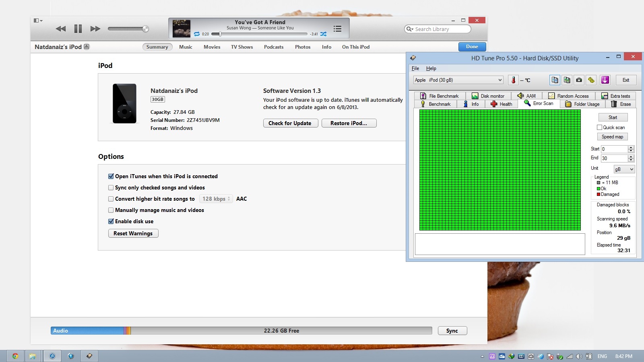Check Convert higher bit rate songs option
Viewport: 644px width, 362px height.
[111, 199]
